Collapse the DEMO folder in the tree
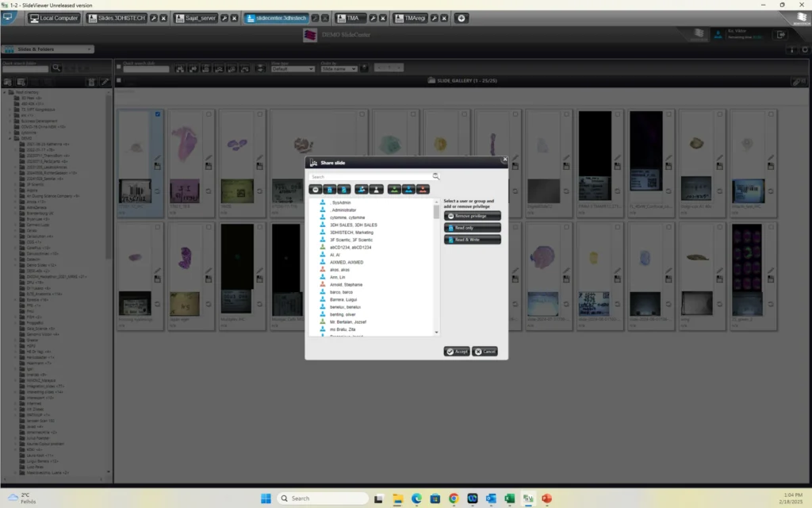 click(10, 138)
